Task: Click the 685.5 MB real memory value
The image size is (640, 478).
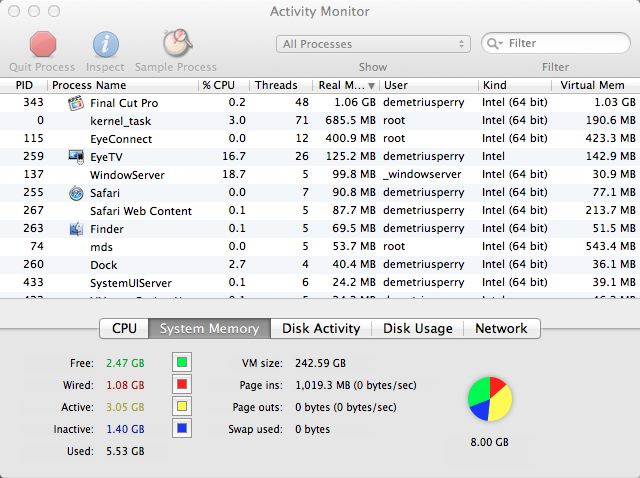Action: 350,120
